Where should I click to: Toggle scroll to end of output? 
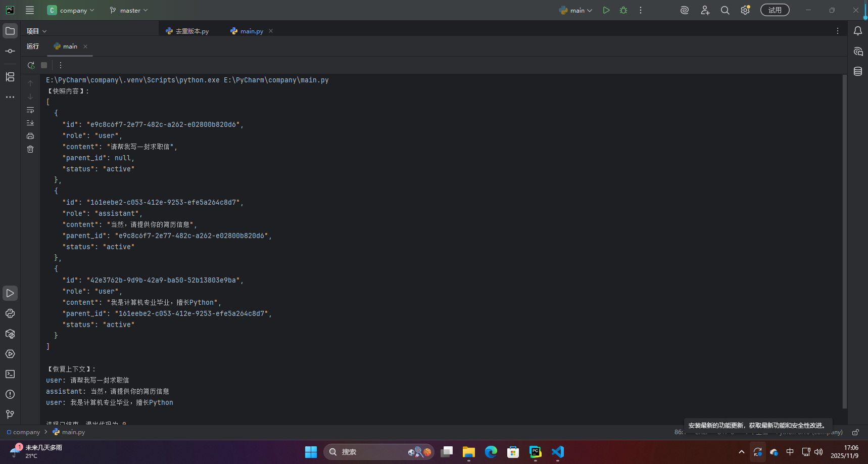[30, 123]
